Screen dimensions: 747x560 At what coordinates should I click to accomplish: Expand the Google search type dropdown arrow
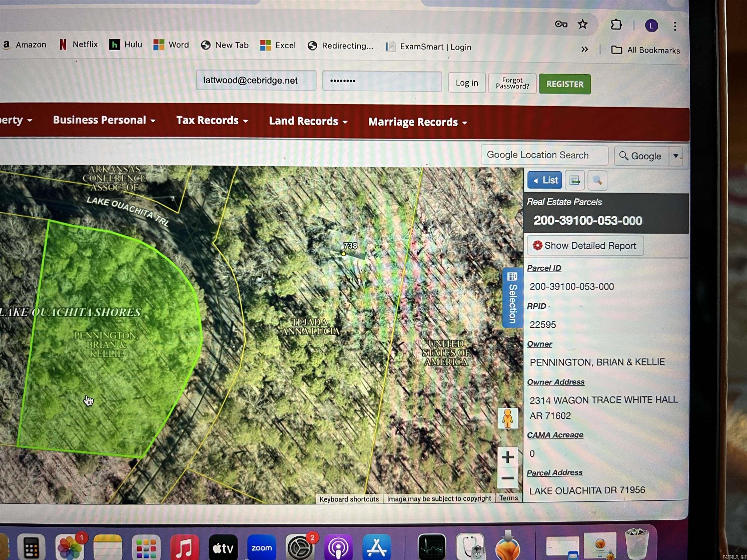tap(676, 156)
